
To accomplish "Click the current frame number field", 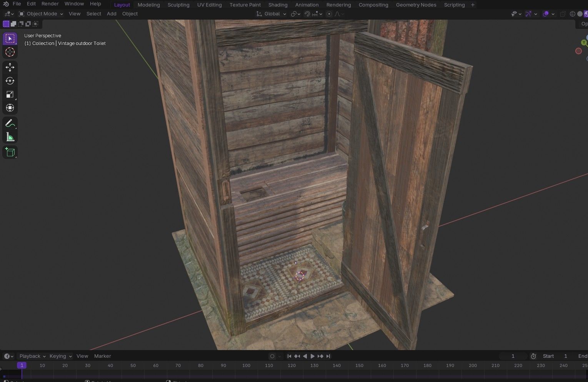I will 513,356.
